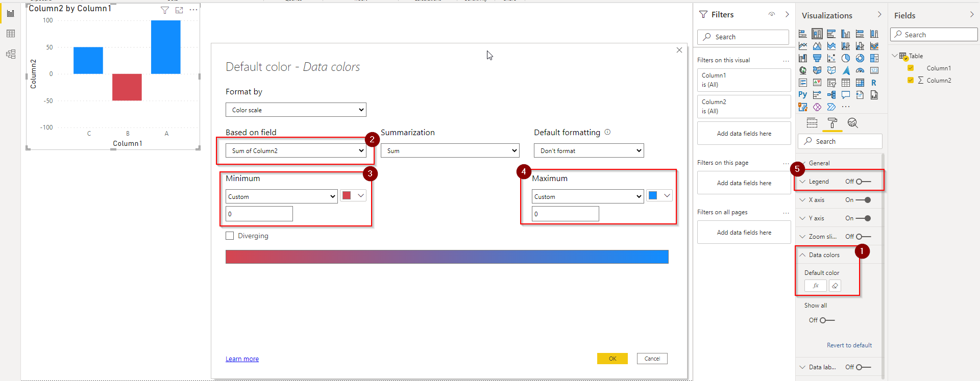Turn off the X axis toggle

point(864,200)
